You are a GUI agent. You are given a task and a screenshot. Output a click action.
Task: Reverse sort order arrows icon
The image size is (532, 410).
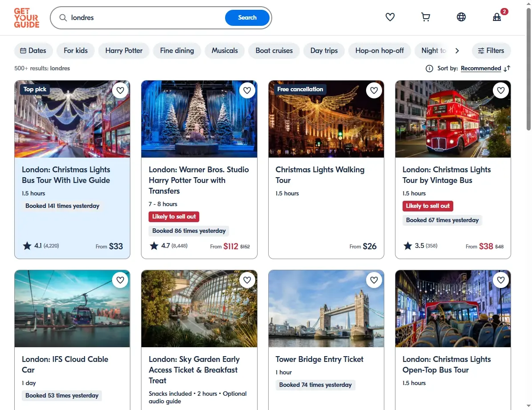507,69
